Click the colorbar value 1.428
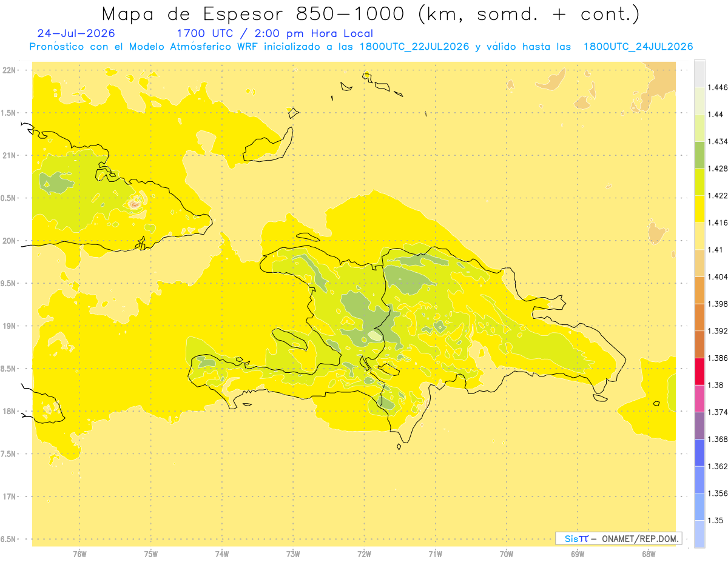This screenshot has width=728, height=562. click(718, 169)
